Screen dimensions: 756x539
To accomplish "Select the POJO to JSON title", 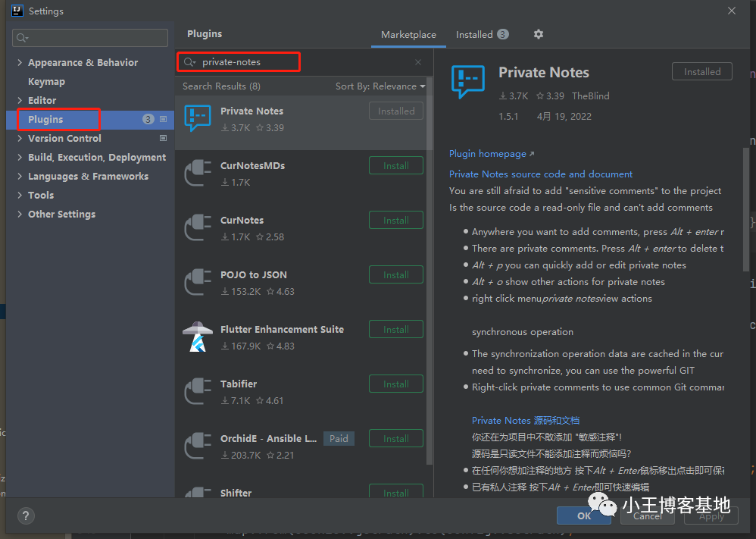I will click(x=254, y=275).
